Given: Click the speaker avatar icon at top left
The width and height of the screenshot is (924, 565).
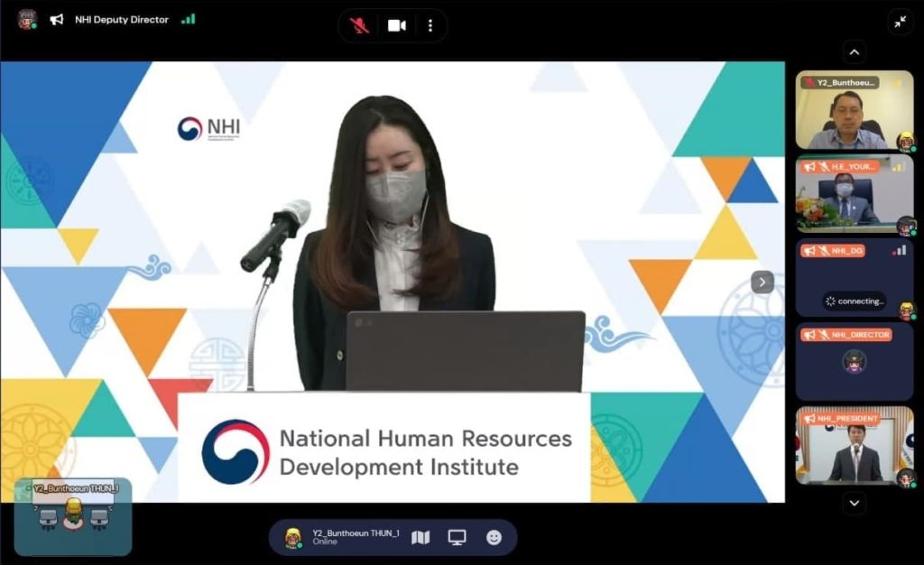Looking at the screenshot, I should 26,20.
